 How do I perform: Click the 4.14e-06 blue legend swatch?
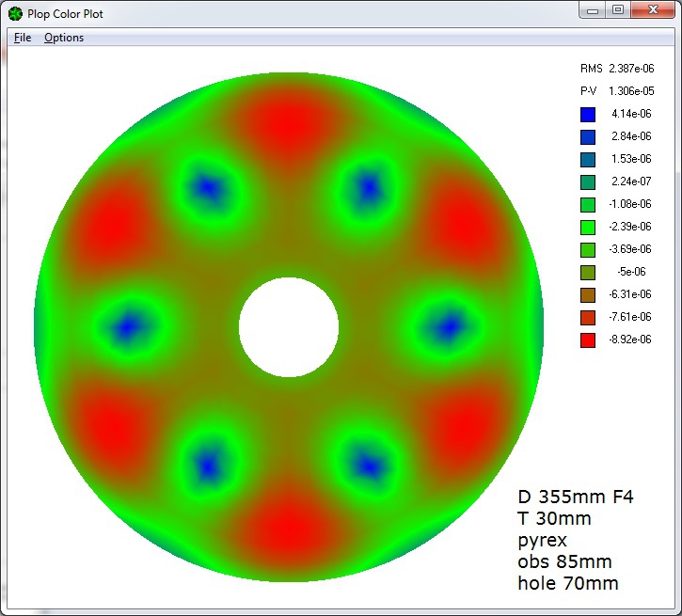point(588,115)
